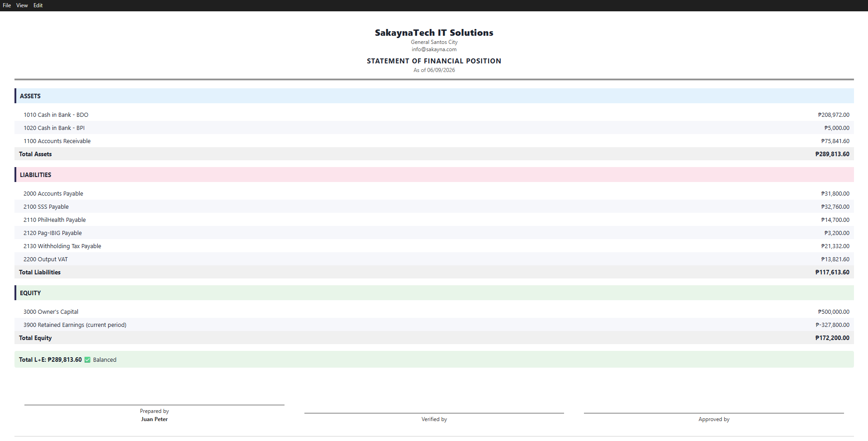
Task: Click the info@sakayna.com email address
Action: point(434,49)
